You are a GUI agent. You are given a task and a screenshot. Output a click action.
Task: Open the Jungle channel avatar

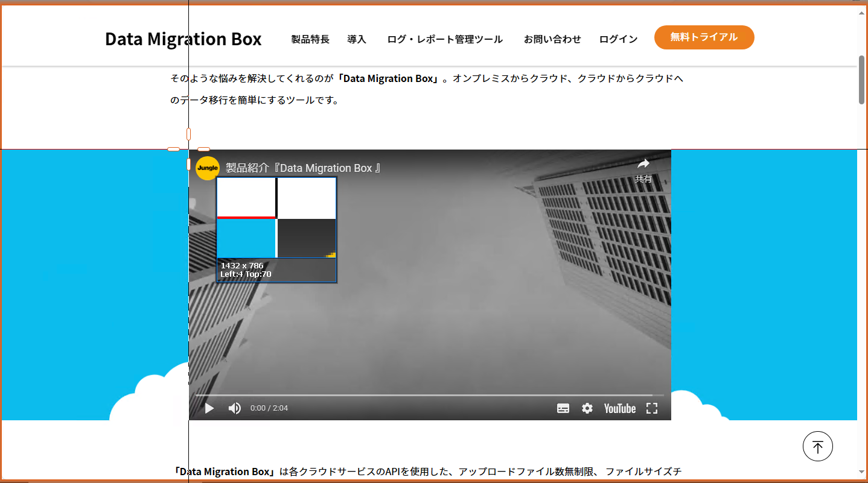click(x=207, y=168)
